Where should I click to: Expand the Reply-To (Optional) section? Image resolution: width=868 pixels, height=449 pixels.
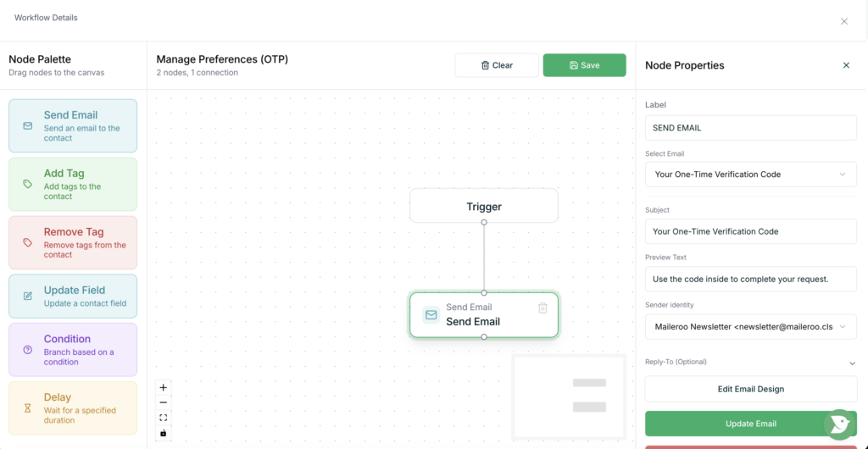(851, 363)
